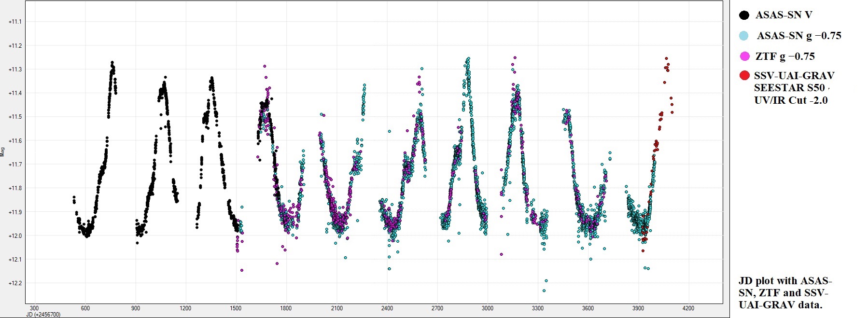Click the 3900 tick label on JD axis
This screenshot has width=868, height=318.
click(638, 308)
